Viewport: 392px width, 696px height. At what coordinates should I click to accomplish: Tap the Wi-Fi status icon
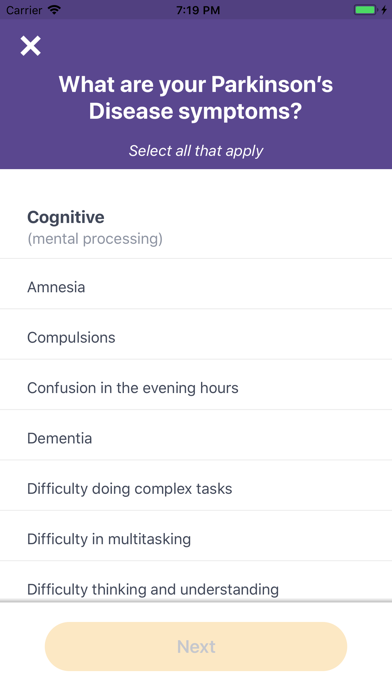click(x=54, y=10)
